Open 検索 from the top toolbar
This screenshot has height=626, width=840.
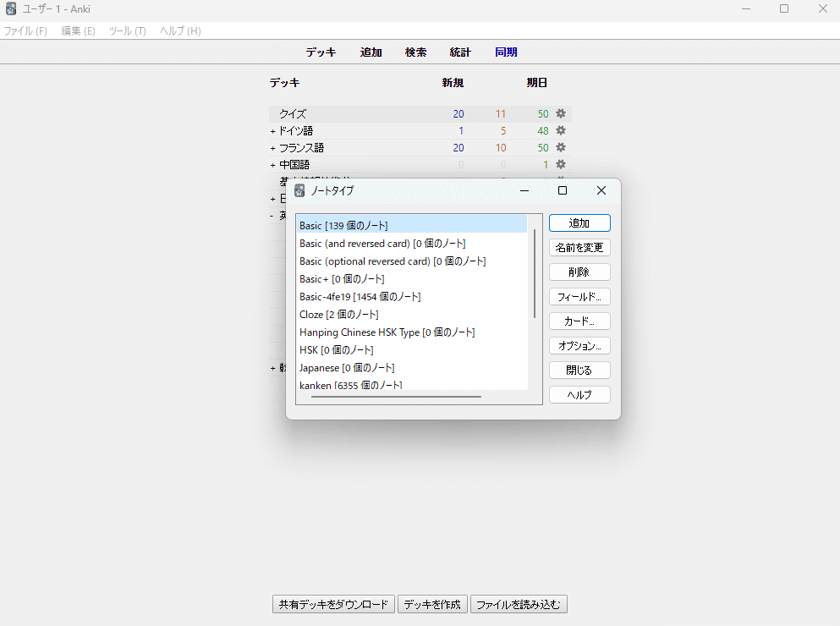pos(415,52)
